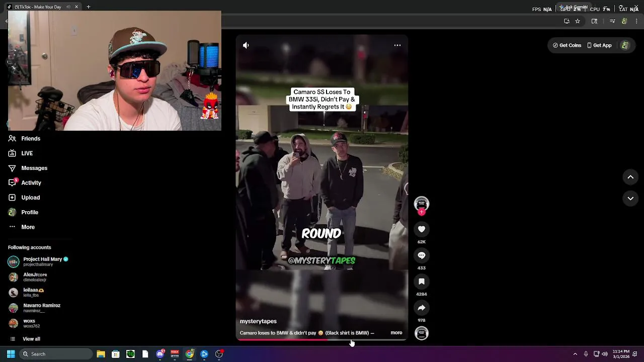Click the Get Coins button
The height and width of the screenshot is (362, 644).
pyautogui.click(x=567, y=45)
